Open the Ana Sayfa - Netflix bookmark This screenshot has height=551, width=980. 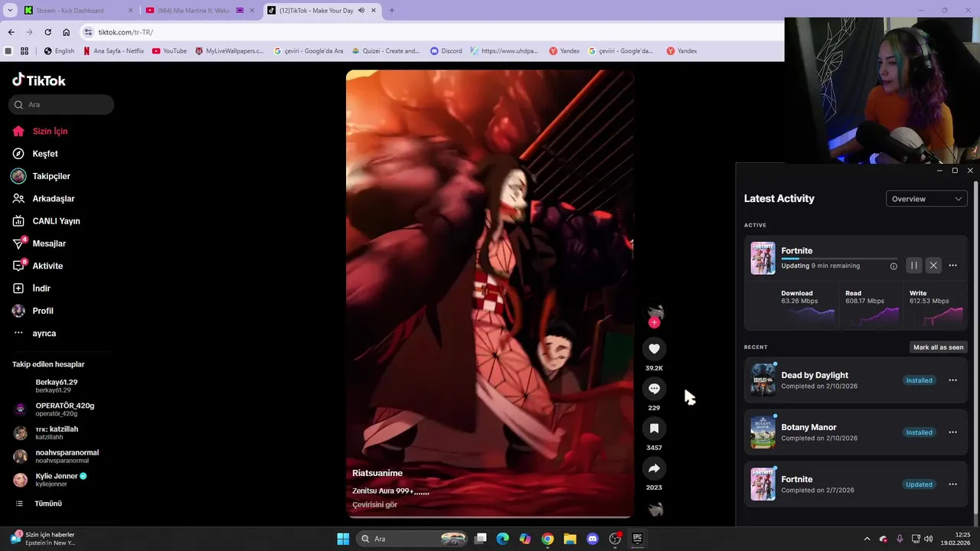(x=113, y=51)
